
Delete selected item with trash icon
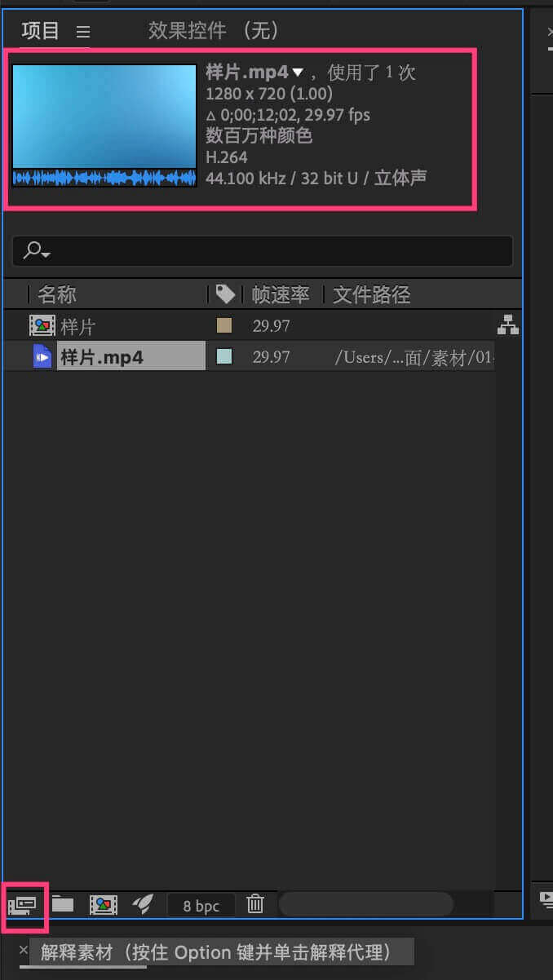[255, 903]
